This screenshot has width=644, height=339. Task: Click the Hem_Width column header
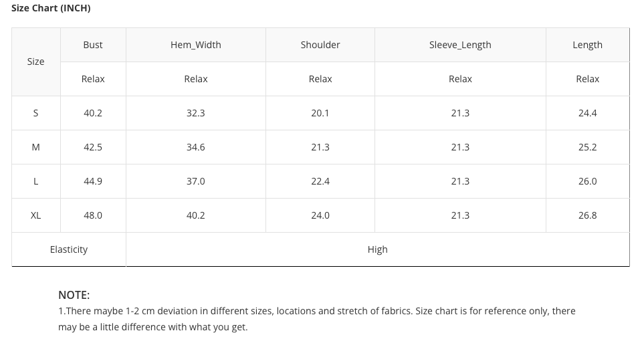pos(196,45)
